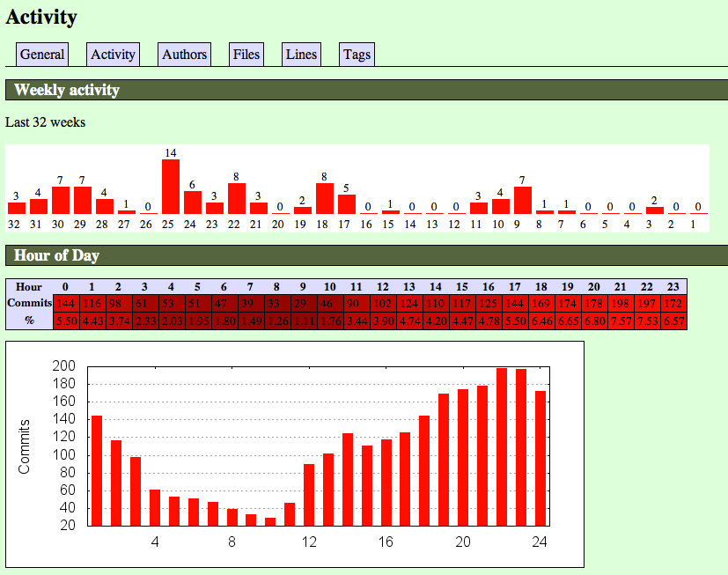Click the percent cell 1.11
Image resolution: width=728 pixels, height=575 pixels.
pos(304,321)
